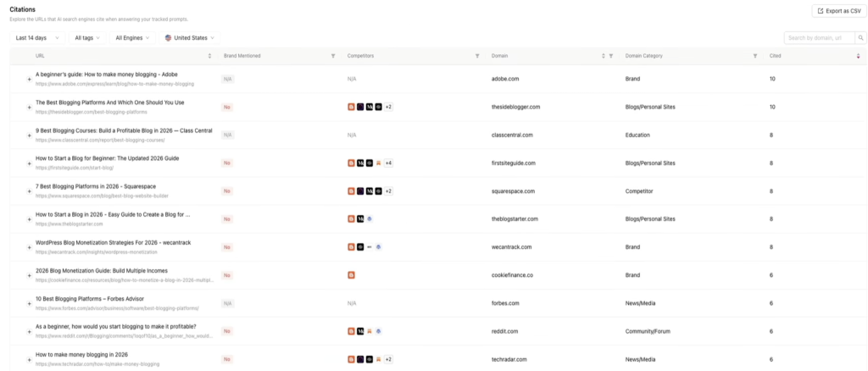The width and height of the screenshot is (868, 371).
Task: Expand How to Start a Blog for Beginner row
Action: [30, 163]
